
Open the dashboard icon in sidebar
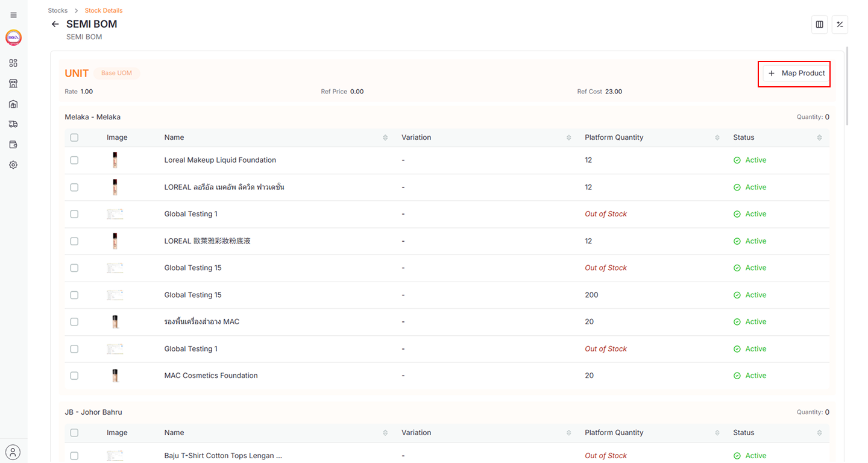[13, 63]
